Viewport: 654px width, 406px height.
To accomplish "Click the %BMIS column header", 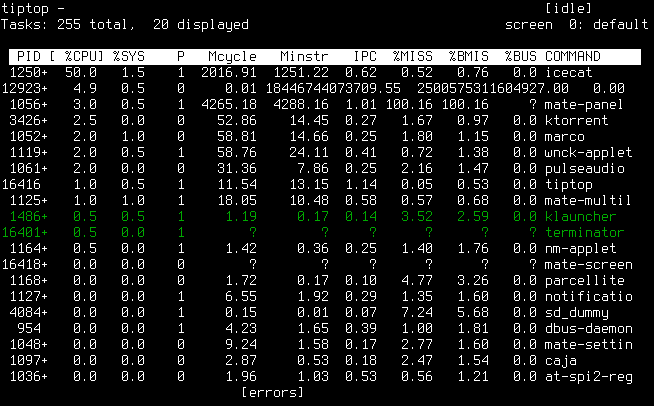I will click(x=469, y=56).
